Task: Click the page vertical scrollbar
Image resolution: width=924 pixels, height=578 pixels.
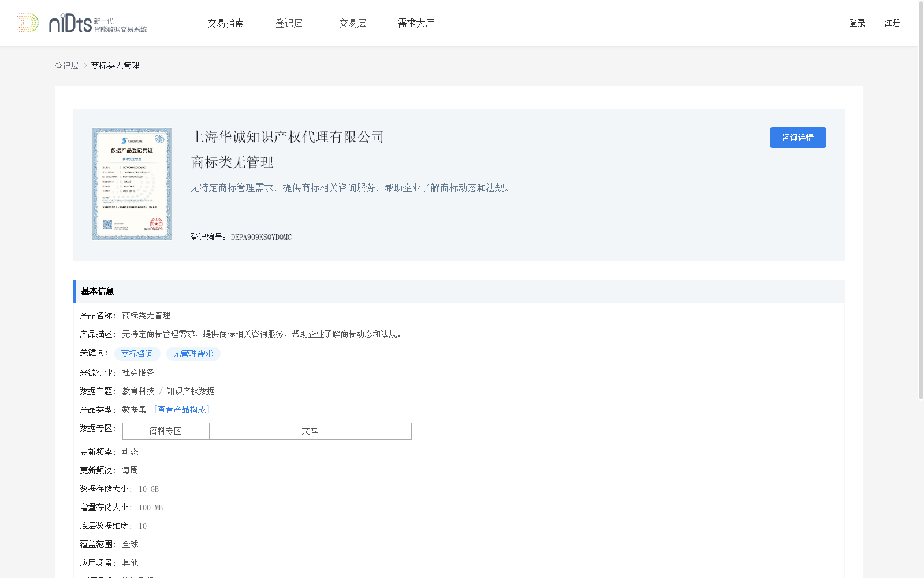Action: [921, 201]
